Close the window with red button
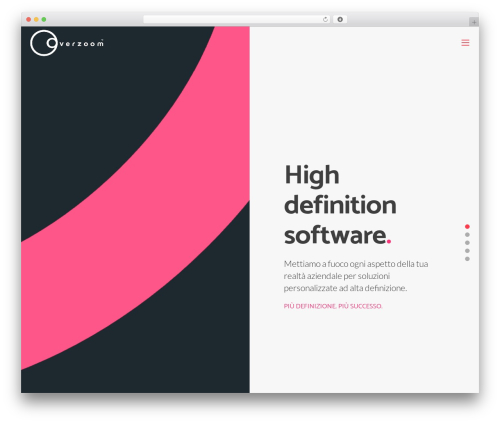500x423 pixels. (29, 19)
